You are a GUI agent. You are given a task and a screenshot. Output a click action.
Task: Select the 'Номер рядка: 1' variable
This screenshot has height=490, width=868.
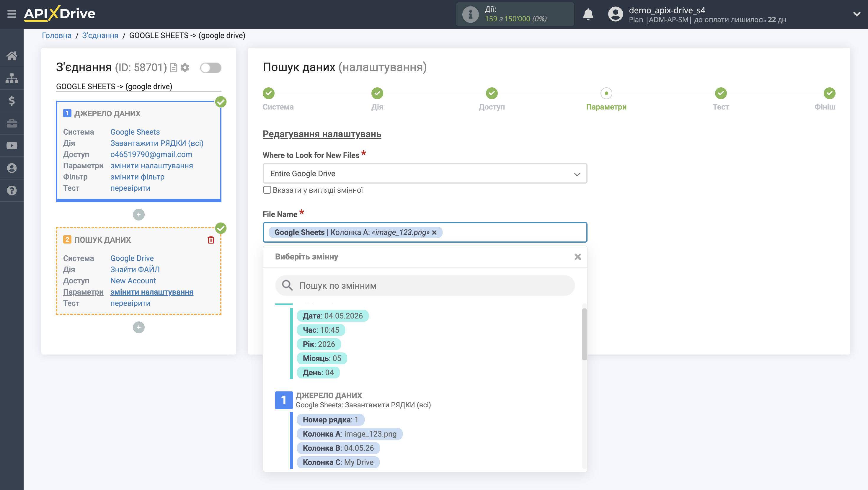pyautogui.click(x=331, y=420)
